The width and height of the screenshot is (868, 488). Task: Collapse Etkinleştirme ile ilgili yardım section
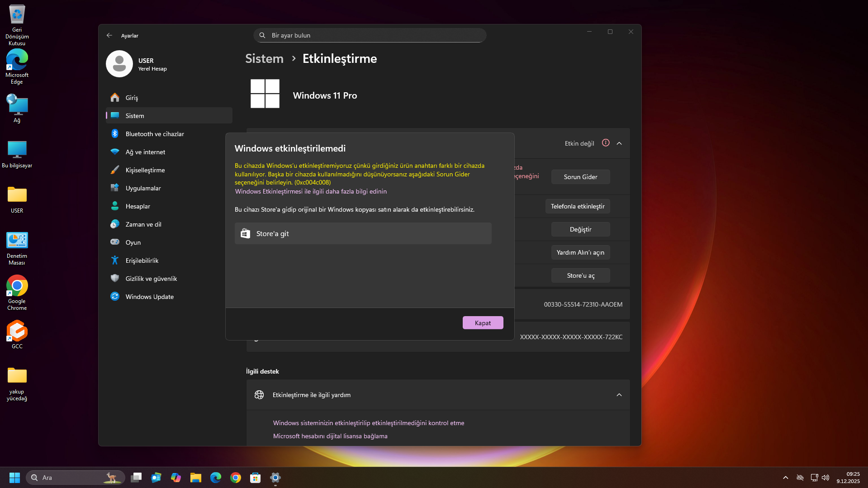pyautogui.click(x=619, y=395)
